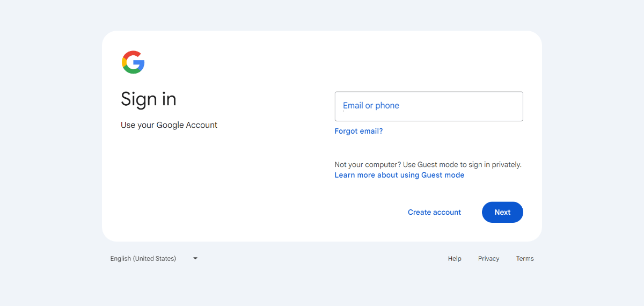Open the Terms link in footer

[x=525, y=259]
